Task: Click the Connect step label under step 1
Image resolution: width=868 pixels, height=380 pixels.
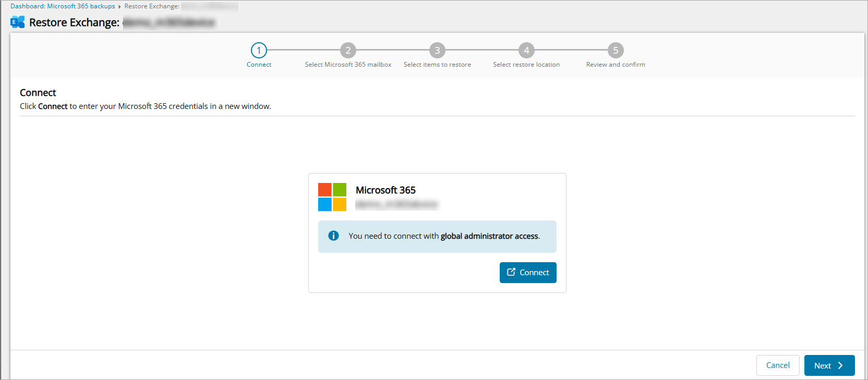Action: coord(259,65)
